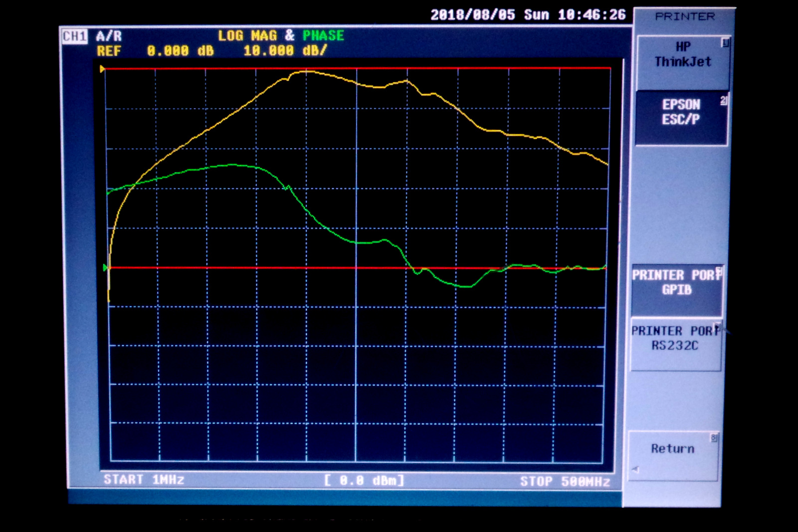Click the yellow reference position triangle marker
The height and width of the screenshot is (532, 798).
coord(102,69)
